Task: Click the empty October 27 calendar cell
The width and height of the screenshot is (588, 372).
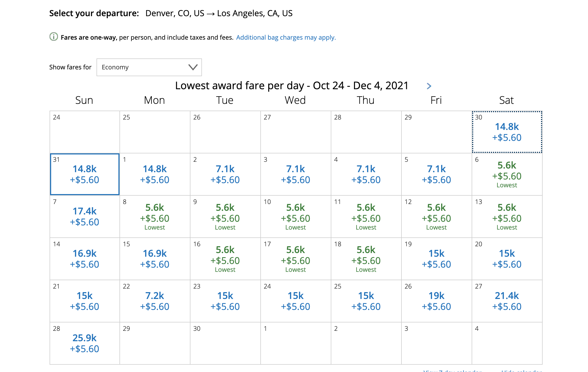Action: (x=296, y=132)
